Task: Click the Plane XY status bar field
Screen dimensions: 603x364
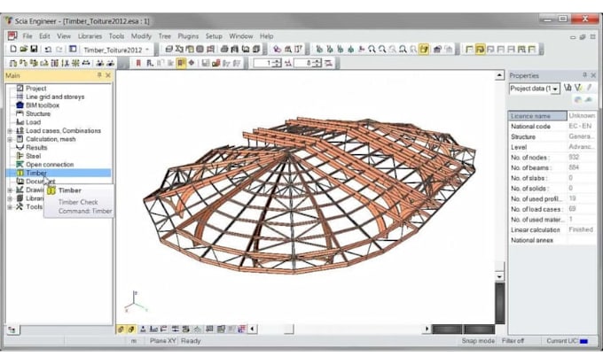Action: tap(162, 341)
